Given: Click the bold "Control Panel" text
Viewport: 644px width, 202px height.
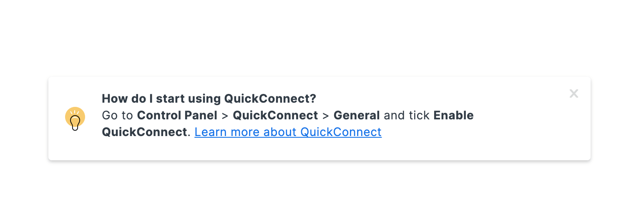Looking at the screenshot, I should [177, 116].
